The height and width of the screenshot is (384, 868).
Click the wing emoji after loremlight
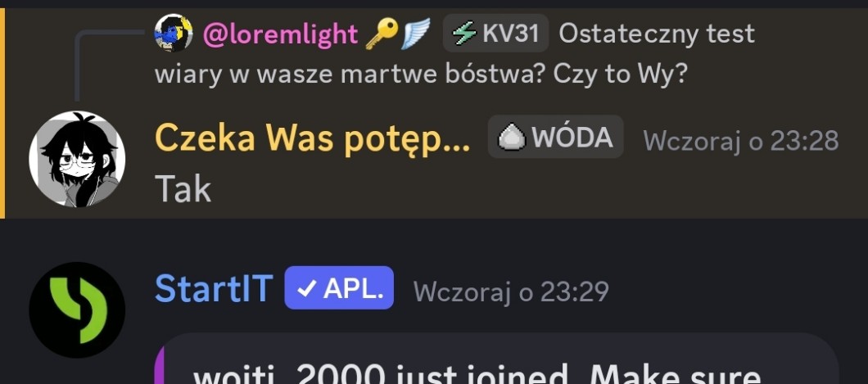tap(415, 34)
